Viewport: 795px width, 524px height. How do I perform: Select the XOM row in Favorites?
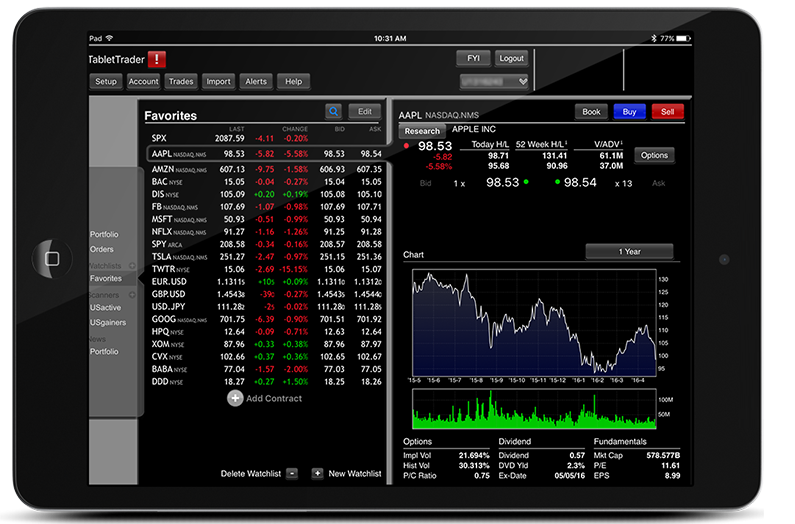[266, 344]
